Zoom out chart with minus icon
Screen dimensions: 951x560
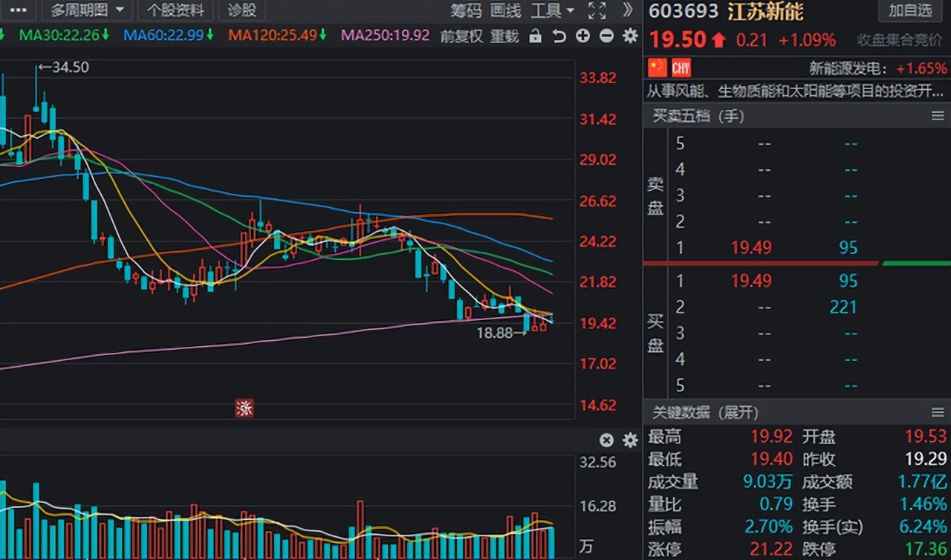click(x=606, y=36)
